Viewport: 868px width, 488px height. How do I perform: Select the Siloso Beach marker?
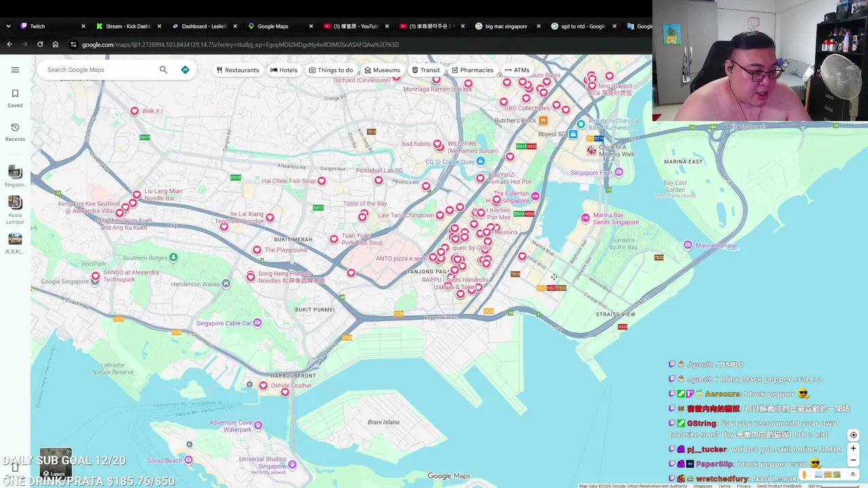click(189, 460)
